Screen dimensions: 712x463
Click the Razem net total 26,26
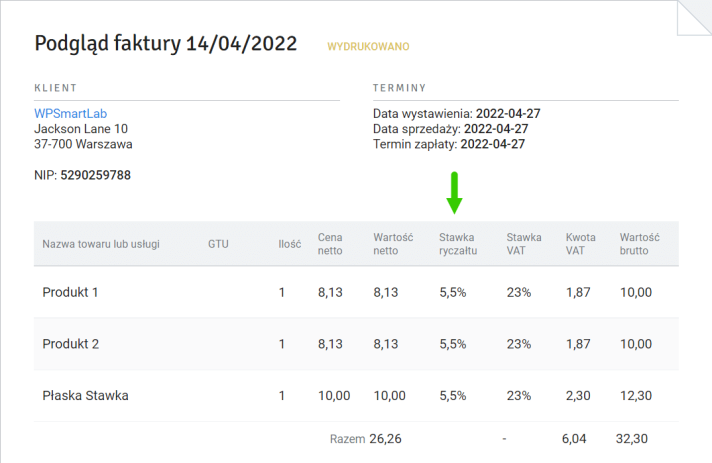click(x=385, y=438)
